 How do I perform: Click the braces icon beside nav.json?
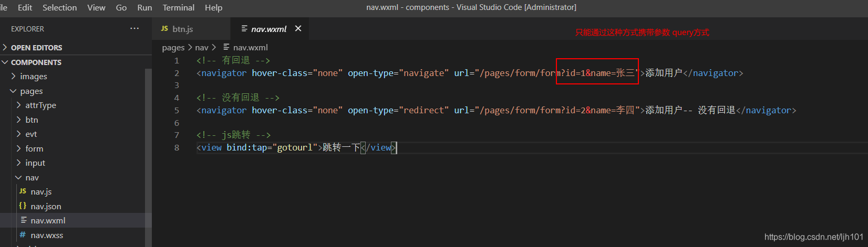(x=23, y=206)
